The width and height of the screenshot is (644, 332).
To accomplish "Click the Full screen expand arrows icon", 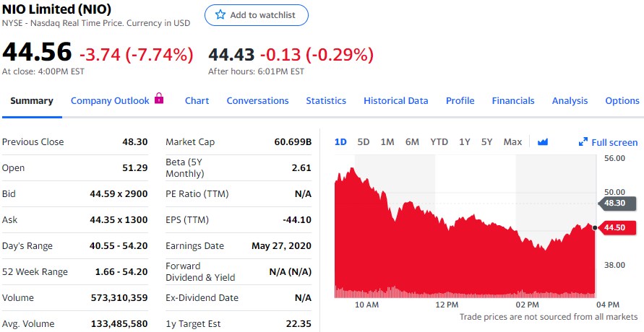I will tap(583, 142).
